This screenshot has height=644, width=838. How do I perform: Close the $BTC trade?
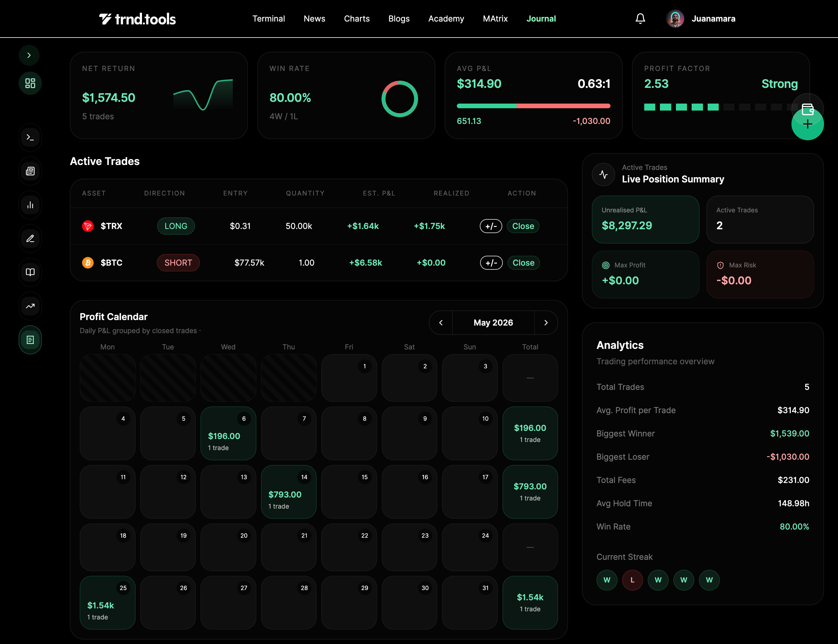(x=523, y=263)
